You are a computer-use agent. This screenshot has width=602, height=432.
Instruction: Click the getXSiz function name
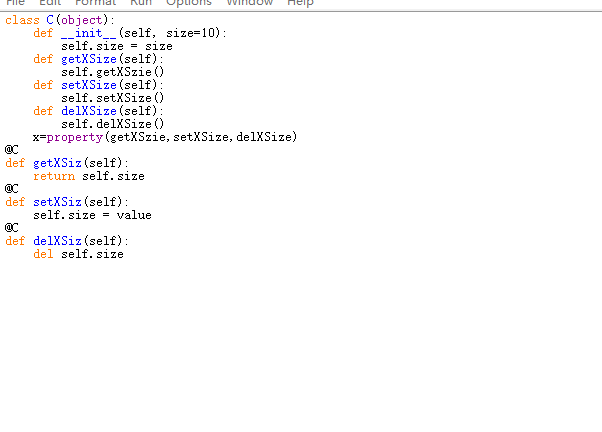pyautogui.click(x=57, y=163)
